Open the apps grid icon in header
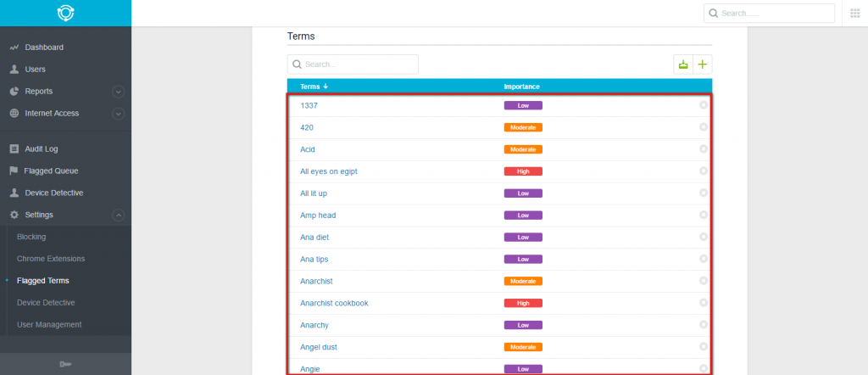The image size is (868, 375). point(855,13)
